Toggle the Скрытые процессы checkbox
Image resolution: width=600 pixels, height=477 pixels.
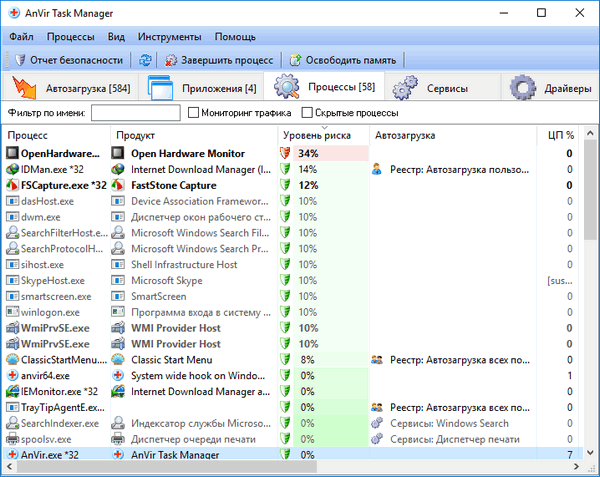click(307, 113)
